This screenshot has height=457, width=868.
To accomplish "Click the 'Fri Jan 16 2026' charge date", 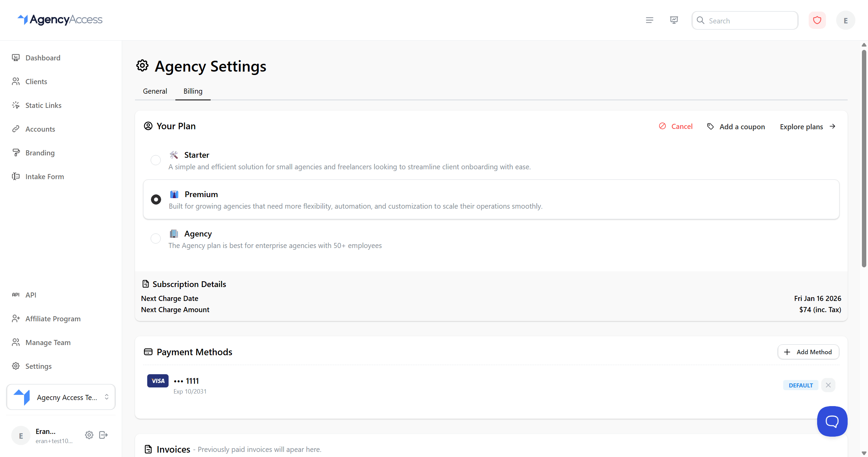I will [817, 298].
